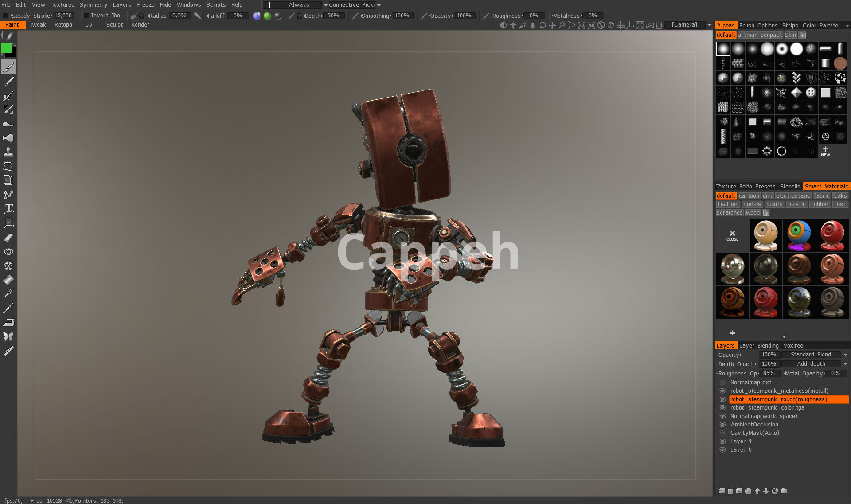This screenshot has height=504, width=851.
Task: Open the Textures menu
Action: [62, 4]
